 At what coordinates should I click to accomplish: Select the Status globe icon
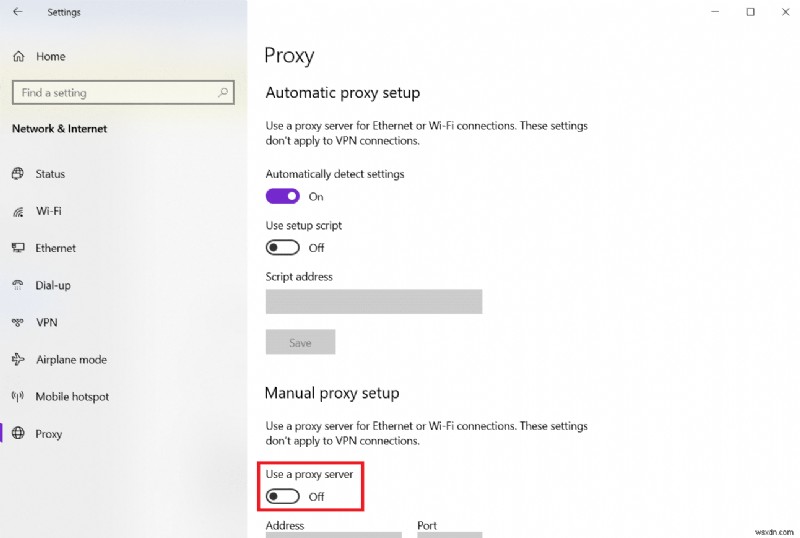click(17, 174)
